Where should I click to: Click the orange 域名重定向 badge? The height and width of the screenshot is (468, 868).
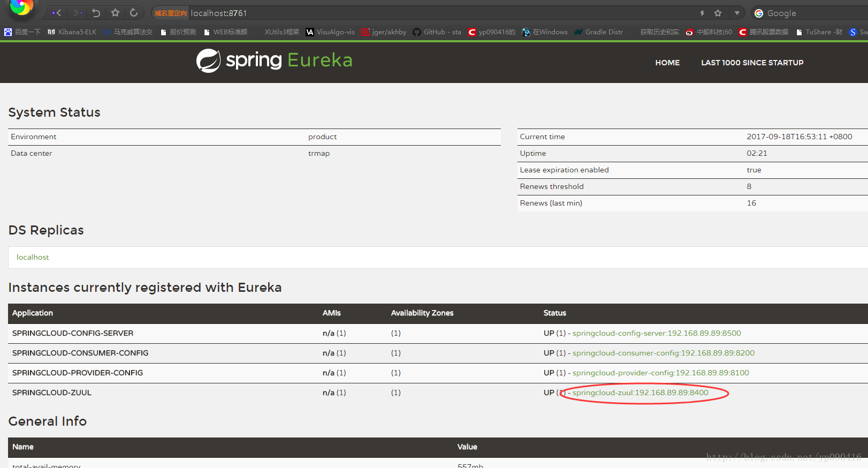pyautogui.click(x=171, y=13)
